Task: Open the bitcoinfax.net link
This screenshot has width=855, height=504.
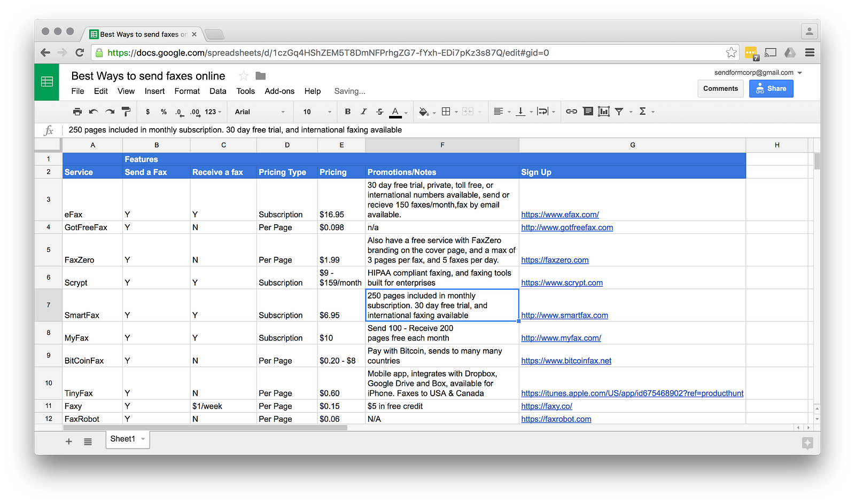Action: click(x=566, y=361)
